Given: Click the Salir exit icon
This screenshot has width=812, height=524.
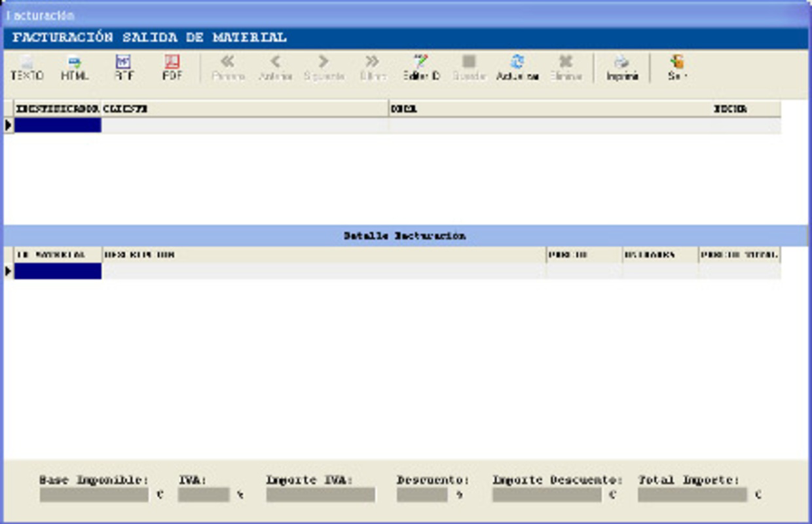Looking at the screenshot, I should [x=677, y=68].
